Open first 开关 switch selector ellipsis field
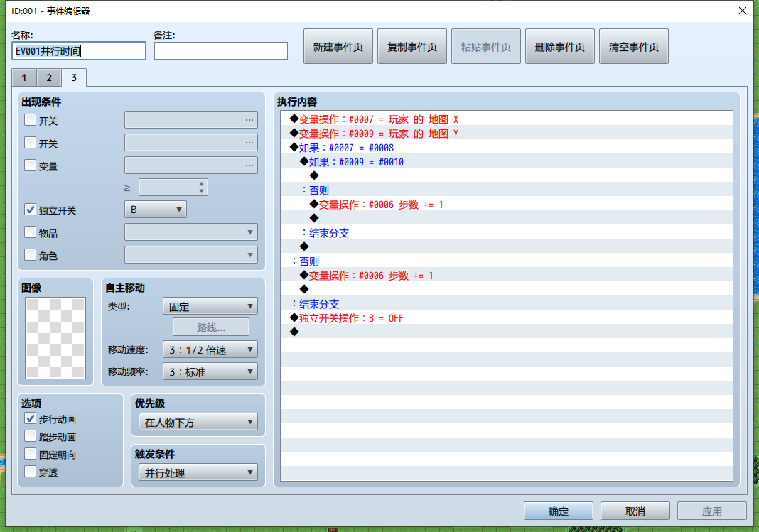The image size is (759, 532). point(190,120)
